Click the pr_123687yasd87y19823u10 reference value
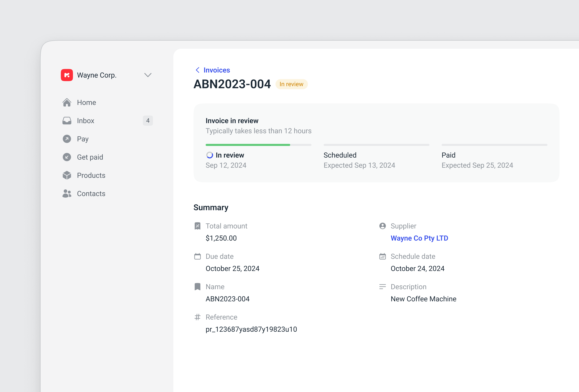Image resolution: width=579 pixels, height=392 pixels. click(251, 329)
